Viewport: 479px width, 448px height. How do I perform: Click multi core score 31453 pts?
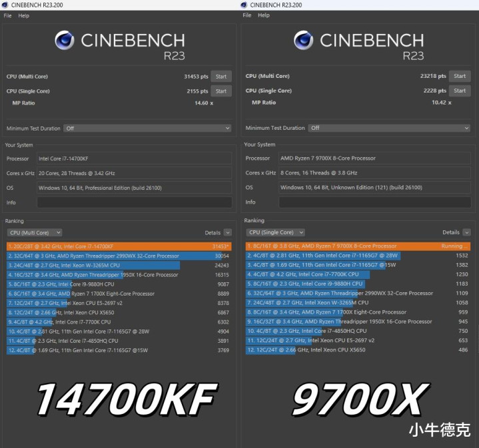196,77
